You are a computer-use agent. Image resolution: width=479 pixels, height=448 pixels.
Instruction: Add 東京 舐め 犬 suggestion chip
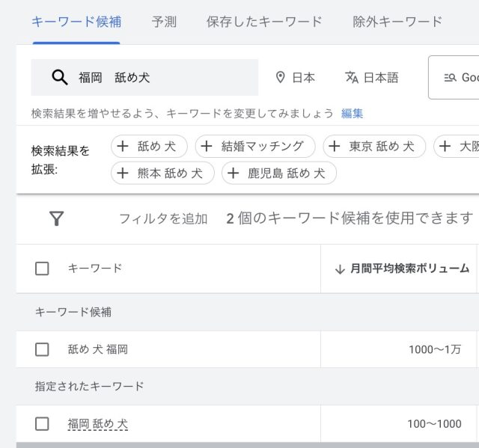[373, 147]
